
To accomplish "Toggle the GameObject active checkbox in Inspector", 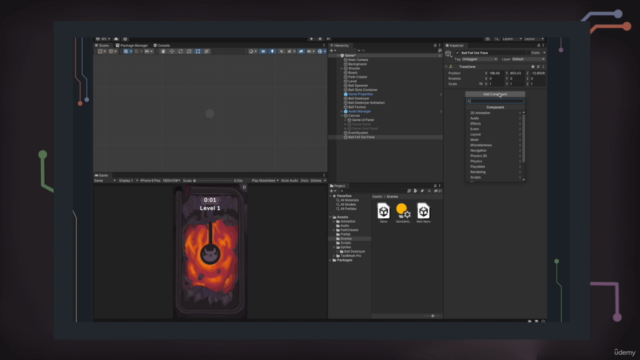I will coord(458,53).
